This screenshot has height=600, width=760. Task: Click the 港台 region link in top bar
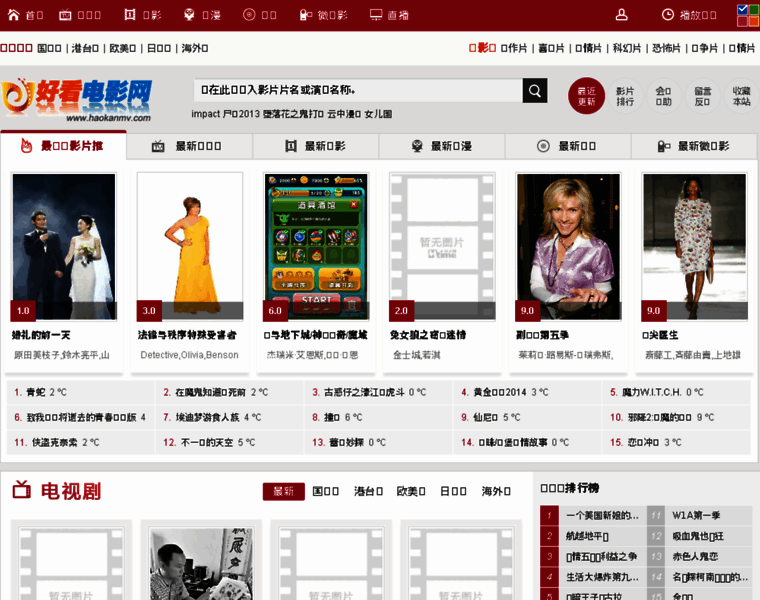(85, 48)
